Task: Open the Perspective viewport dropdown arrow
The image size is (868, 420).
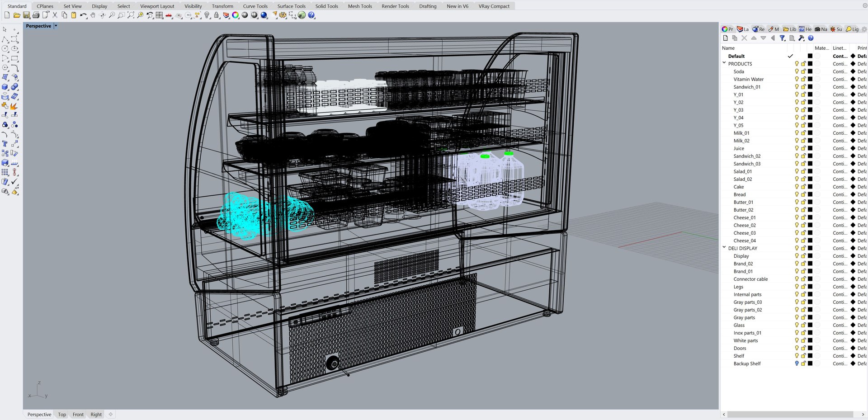Action: [56, 26]
